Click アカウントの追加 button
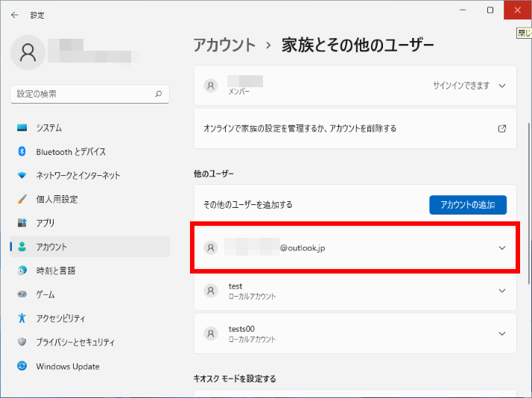 [468, 205]
